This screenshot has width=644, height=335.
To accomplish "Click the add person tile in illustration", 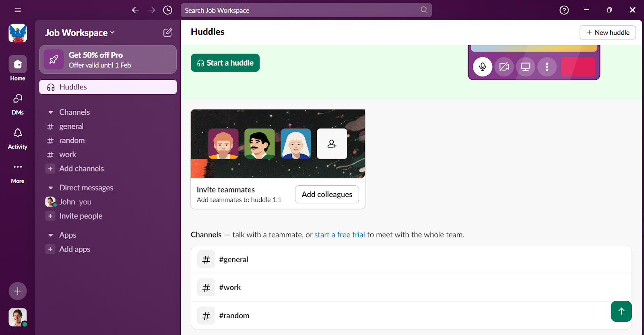I will pos(332,144).
